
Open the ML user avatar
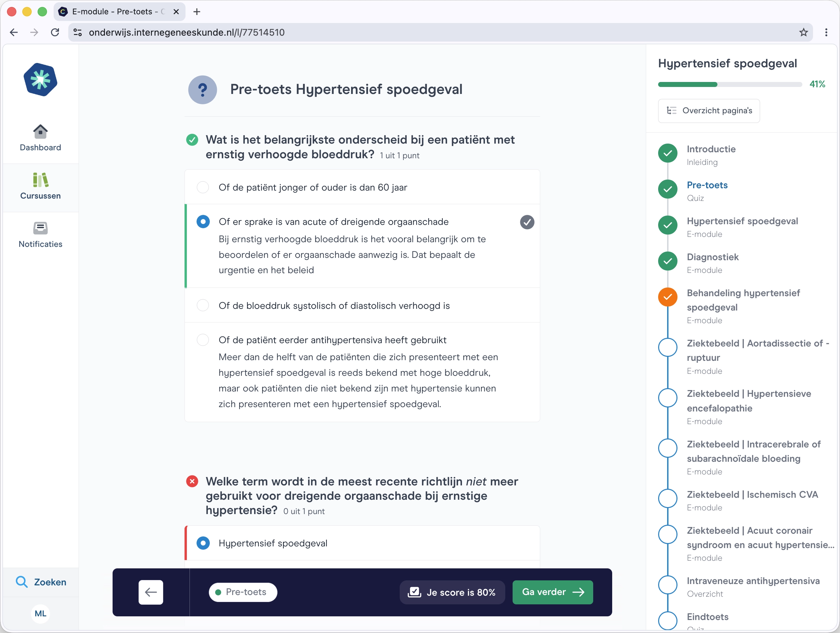coord(40,613)
